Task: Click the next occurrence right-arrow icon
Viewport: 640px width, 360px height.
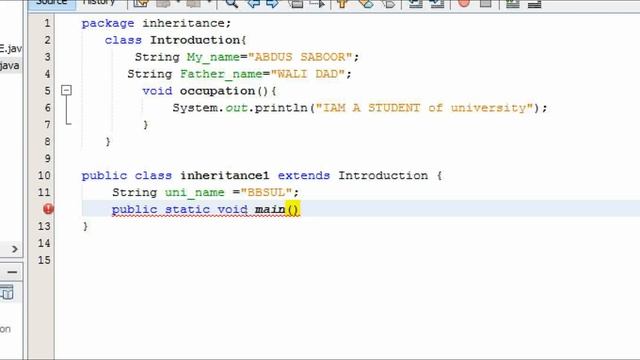Action: click(x=272, y=3)
